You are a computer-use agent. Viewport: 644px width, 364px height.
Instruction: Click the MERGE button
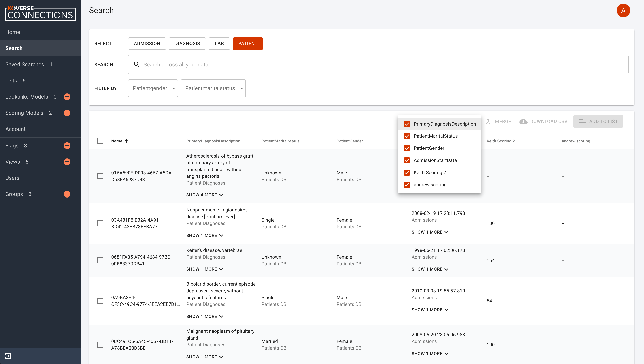[x=499, y=122]
